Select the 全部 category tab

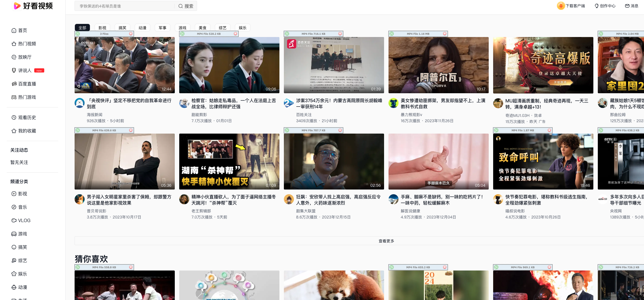click(x=82, y=28)
